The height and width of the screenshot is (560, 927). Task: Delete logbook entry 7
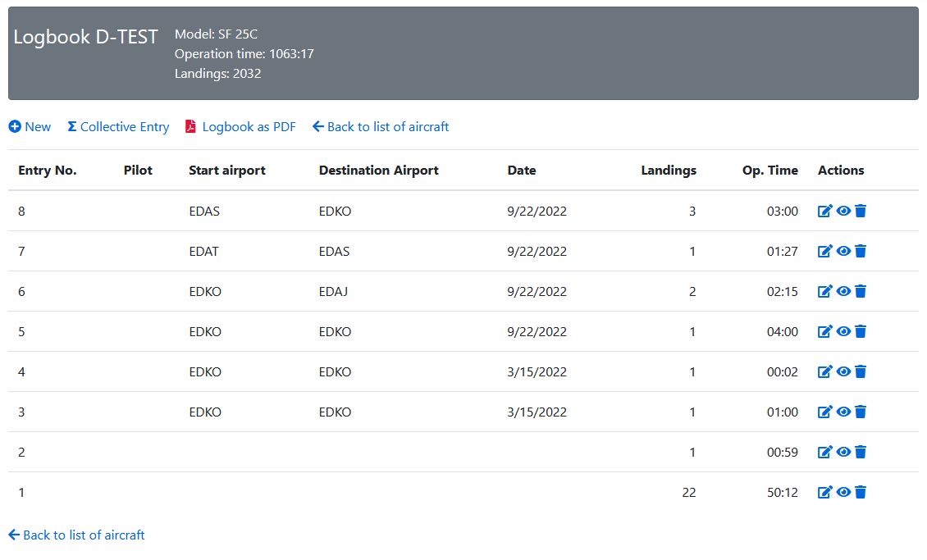tap(861, 252)
